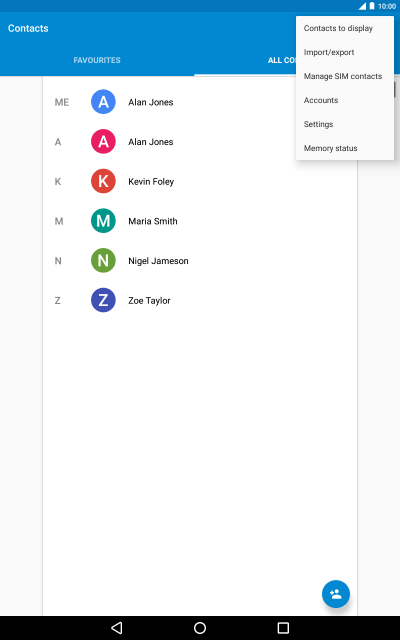The image size is (400, 640).
Task: Tap the add new contact floating button
Action: click(336, 594)
